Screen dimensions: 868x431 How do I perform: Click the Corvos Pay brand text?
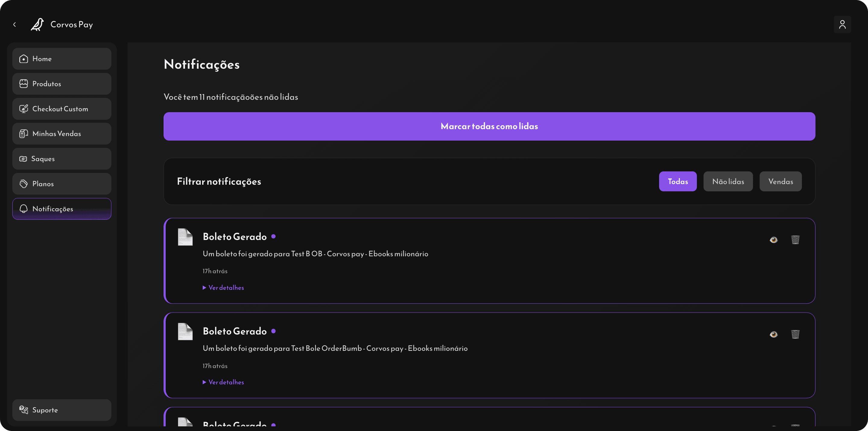(x=71, y=25)
